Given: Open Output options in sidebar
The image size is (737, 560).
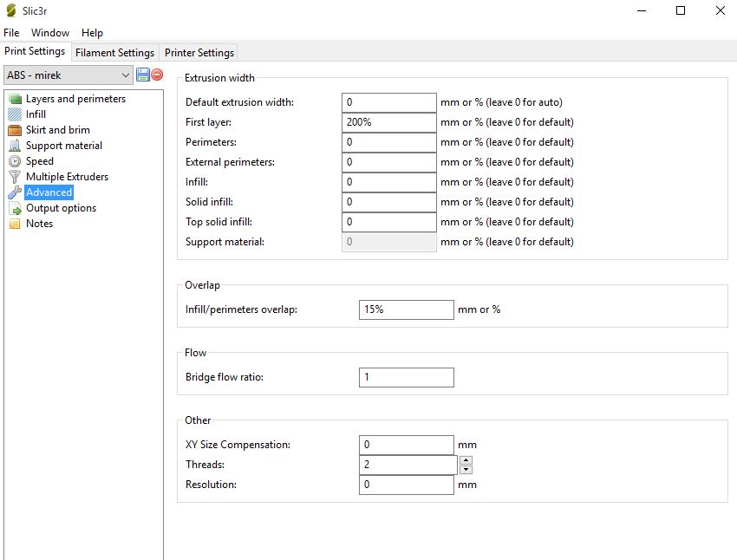Looking at the screenshot, I should [x=61, y=208].
